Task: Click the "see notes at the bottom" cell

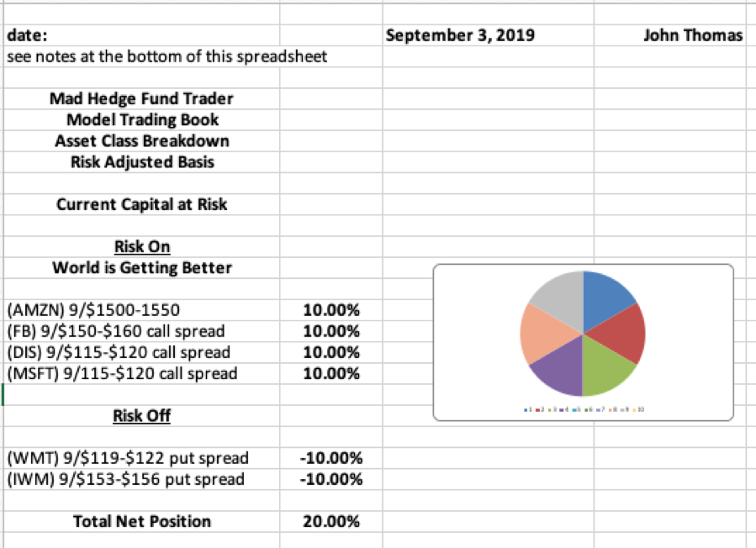Action: tap(167, 57)
